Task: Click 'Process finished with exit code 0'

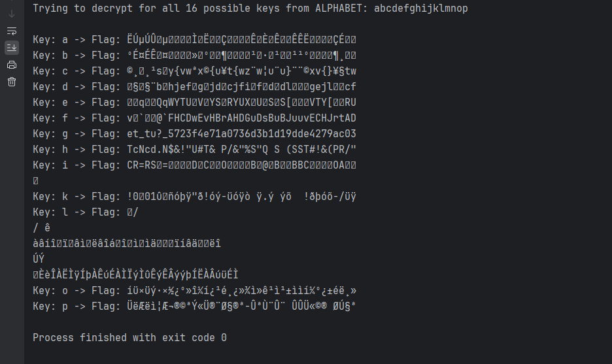Action: pos(129,338)
